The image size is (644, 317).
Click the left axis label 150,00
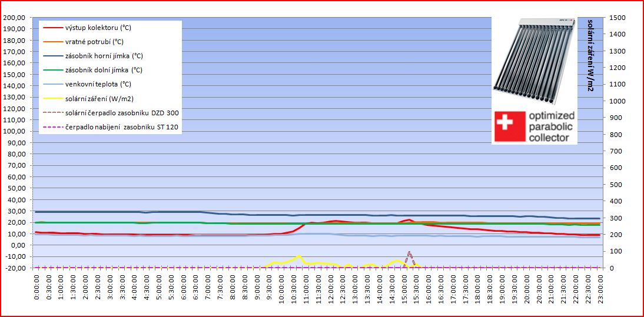point(14,75)
